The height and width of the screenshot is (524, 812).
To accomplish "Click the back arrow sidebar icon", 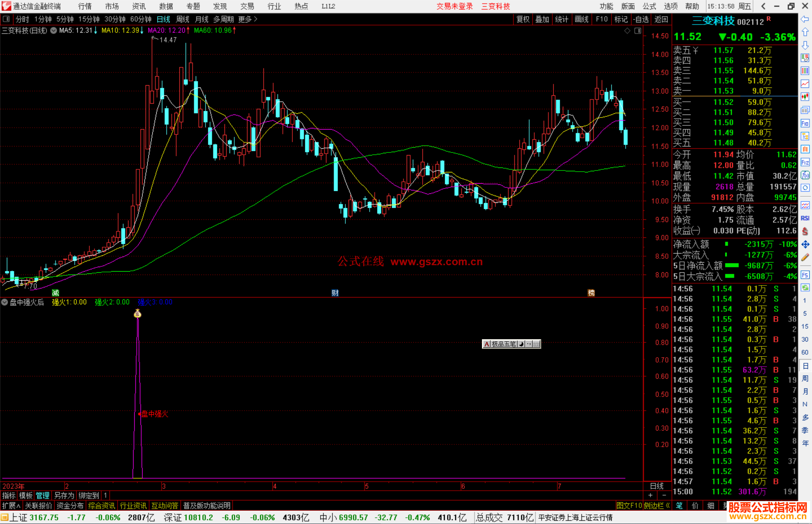I will tap(805, 19).
